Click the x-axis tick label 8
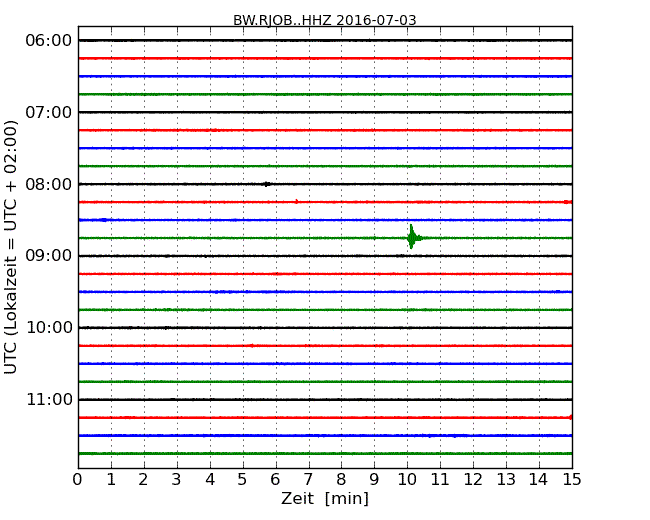650x520 pixels. coord(341,480)
